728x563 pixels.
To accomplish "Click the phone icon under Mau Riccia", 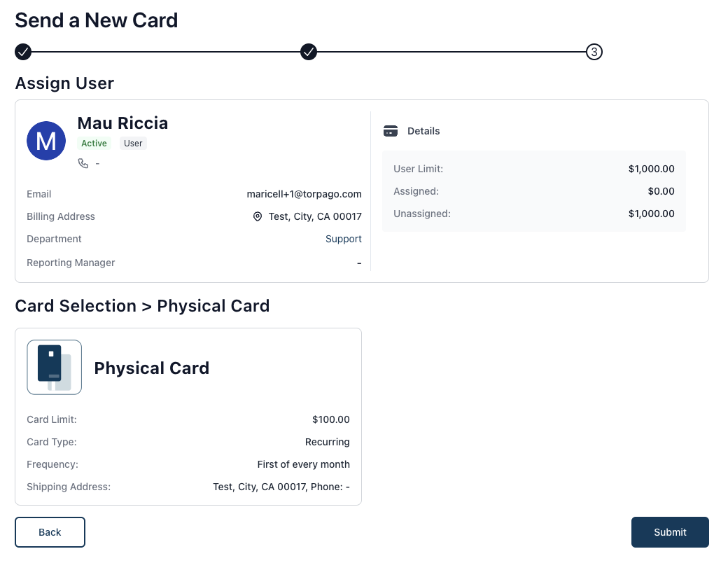I will [83, 164].
